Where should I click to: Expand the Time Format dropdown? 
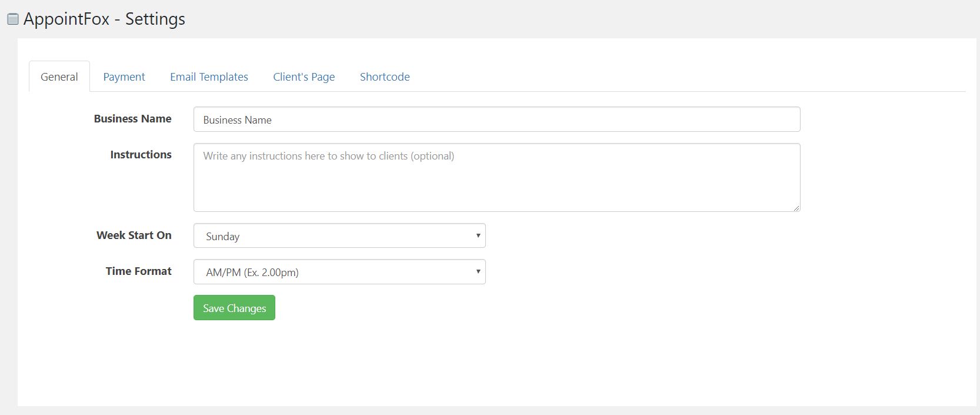pyautogui.click(x=339, y=272)
